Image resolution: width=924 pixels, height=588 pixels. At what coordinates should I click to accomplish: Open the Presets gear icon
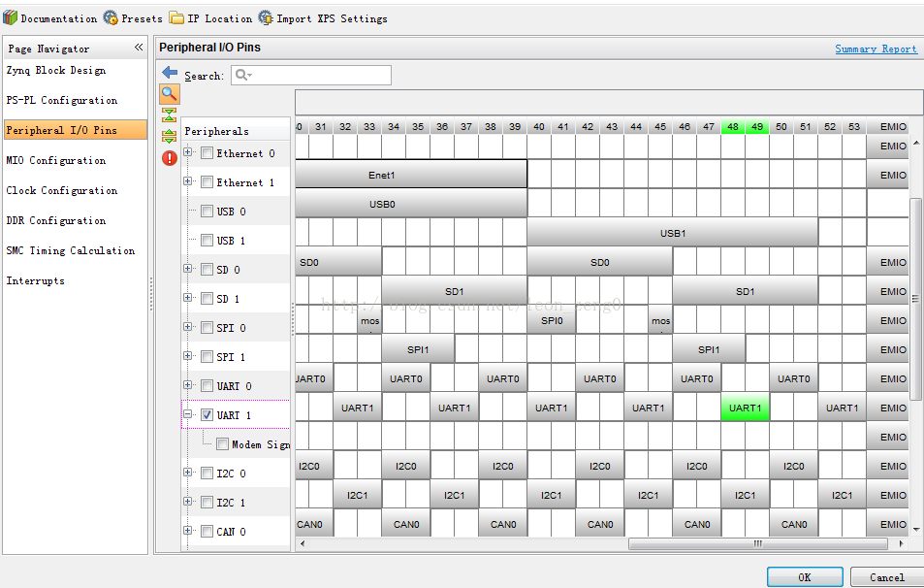[x=111, y=17]
